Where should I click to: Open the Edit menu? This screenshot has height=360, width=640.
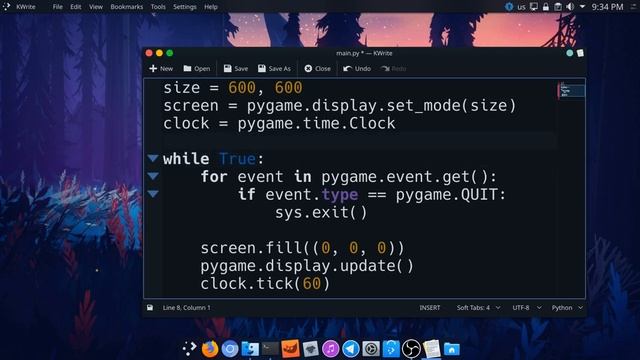76,7
